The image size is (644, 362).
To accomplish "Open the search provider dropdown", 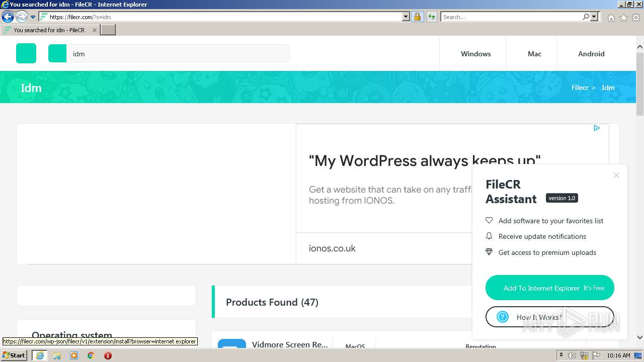I will tap(594, 17).
